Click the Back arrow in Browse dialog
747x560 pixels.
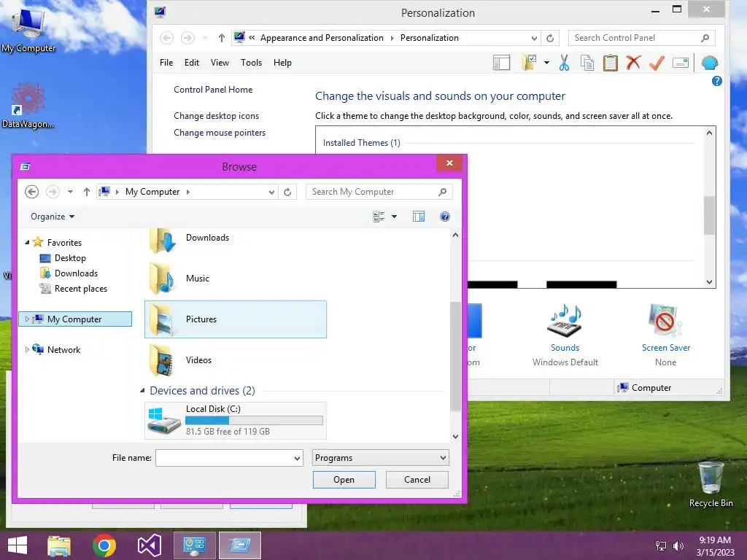tap(32, 192)
